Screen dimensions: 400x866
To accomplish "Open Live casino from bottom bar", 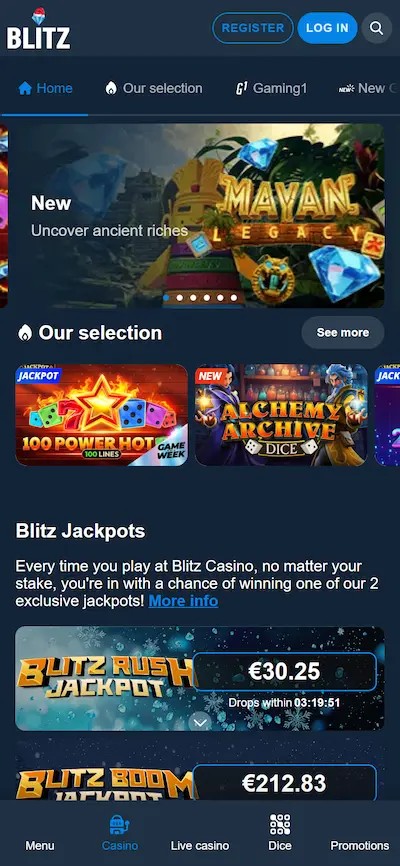I will click(x=200, y=845).
